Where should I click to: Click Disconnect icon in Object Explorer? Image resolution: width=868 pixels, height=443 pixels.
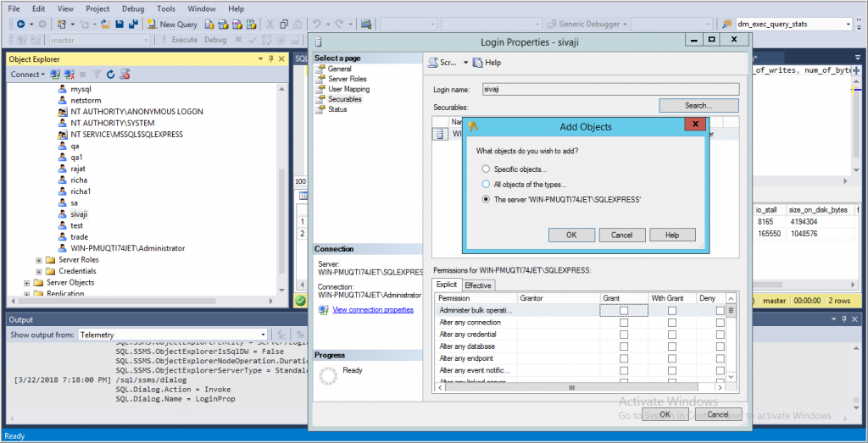[69, 74]
